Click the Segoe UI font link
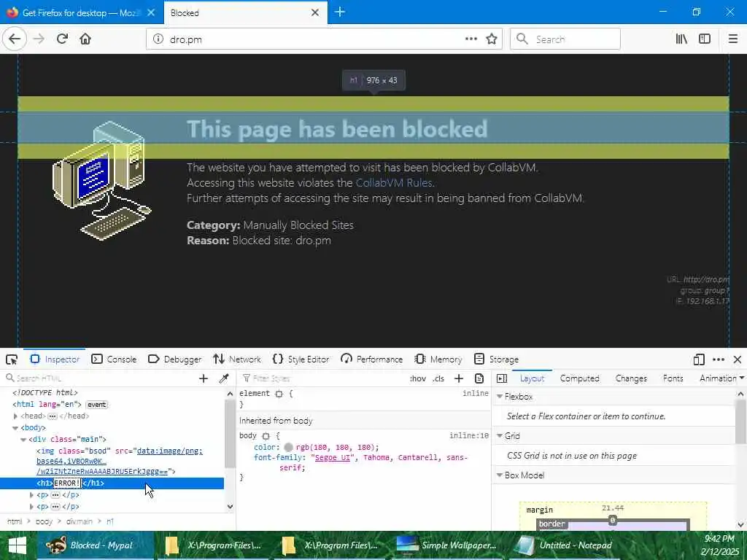Screen dimensions: 747x560 click(x=333, y=458)
